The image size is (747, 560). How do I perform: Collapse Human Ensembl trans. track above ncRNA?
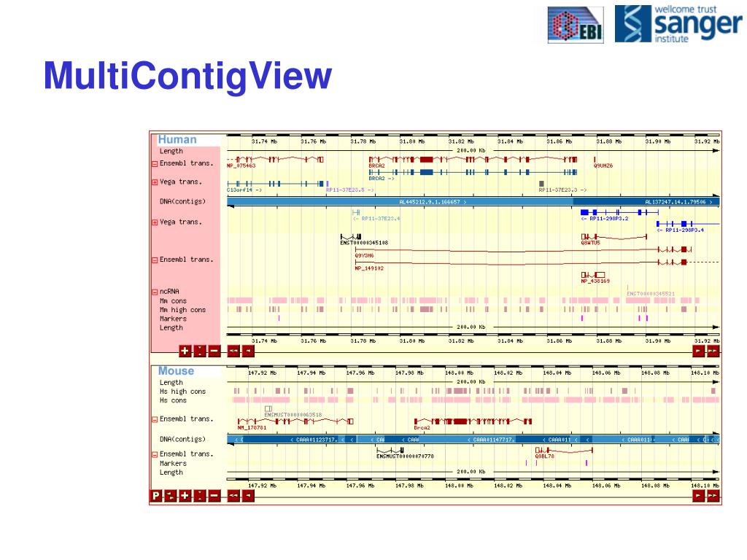(x=155, y=260)
